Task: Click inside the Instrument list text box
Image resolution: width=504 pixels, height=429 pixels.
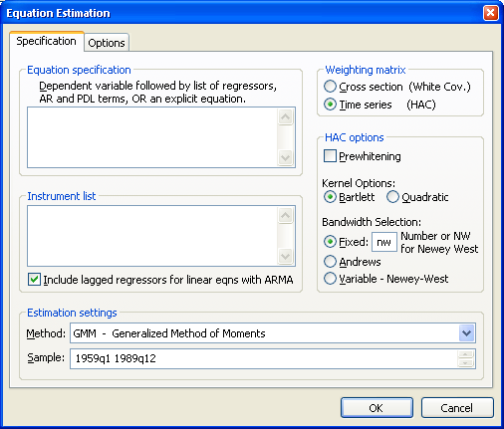Action: pos(152,236)
